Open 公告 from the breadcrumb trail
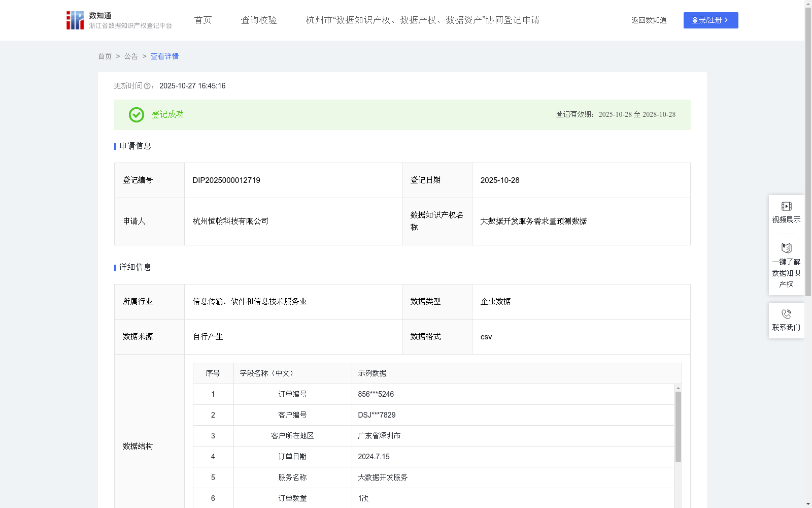The width and height of the screenshot is (812, 508). coord(130,56)
